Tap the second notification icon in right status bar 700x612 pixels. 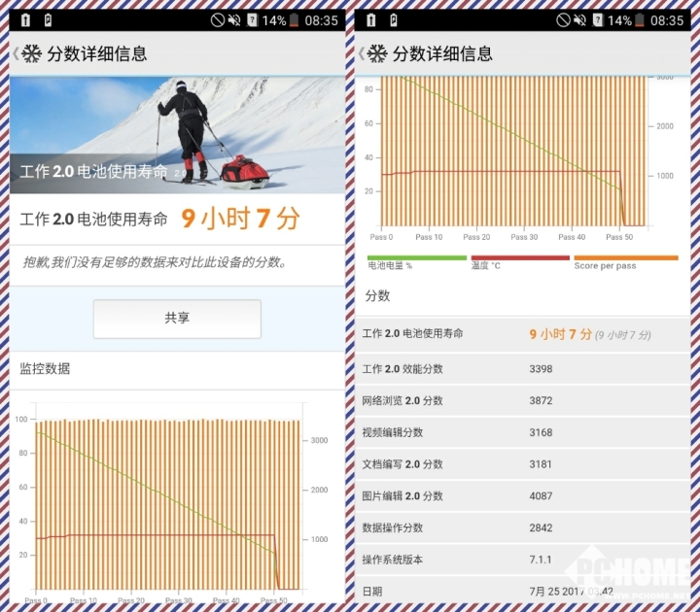[x=394, y=20]
